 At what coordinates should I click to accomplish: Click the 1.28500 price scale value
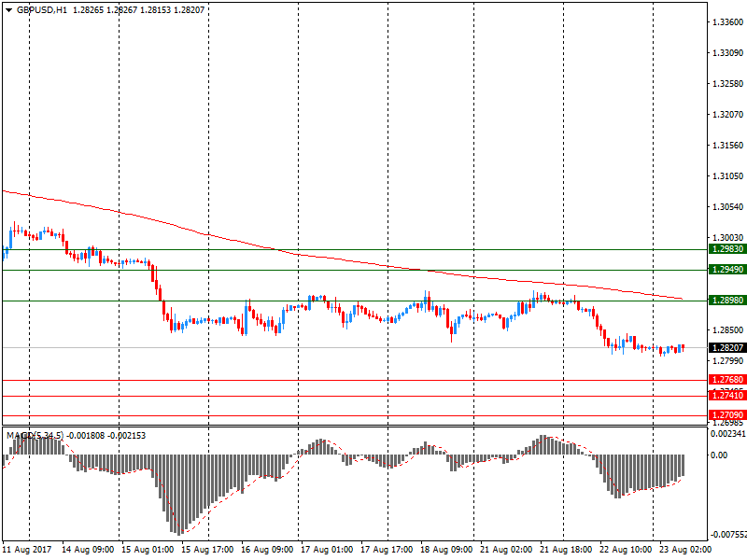727,330
